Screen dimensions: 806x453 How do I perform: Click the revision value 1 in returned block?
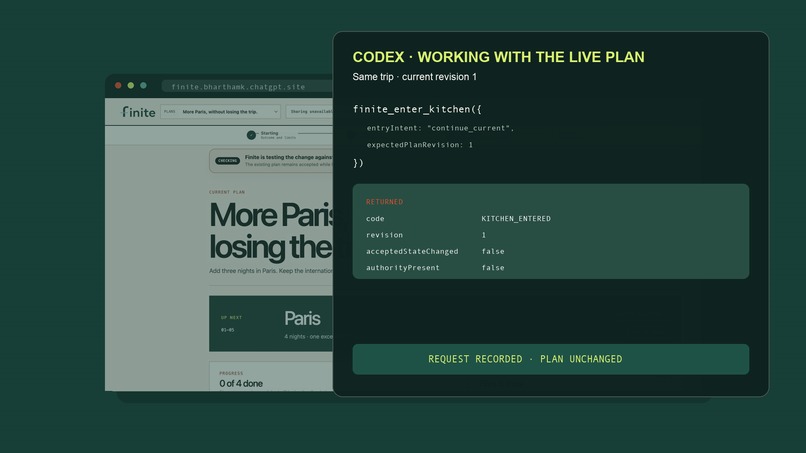tap(484, 235)
